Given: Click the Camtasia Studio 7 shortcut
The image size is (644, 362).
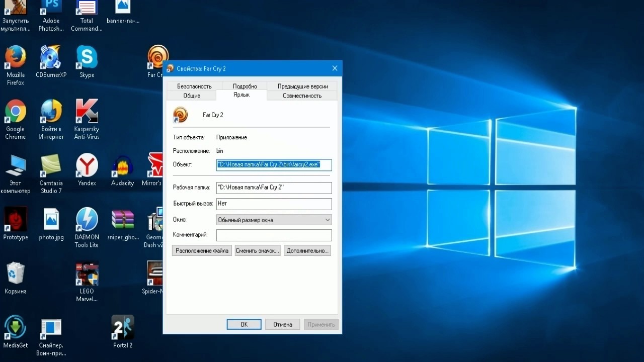Looking at the screenshot, I should click(x=51, y=174).
